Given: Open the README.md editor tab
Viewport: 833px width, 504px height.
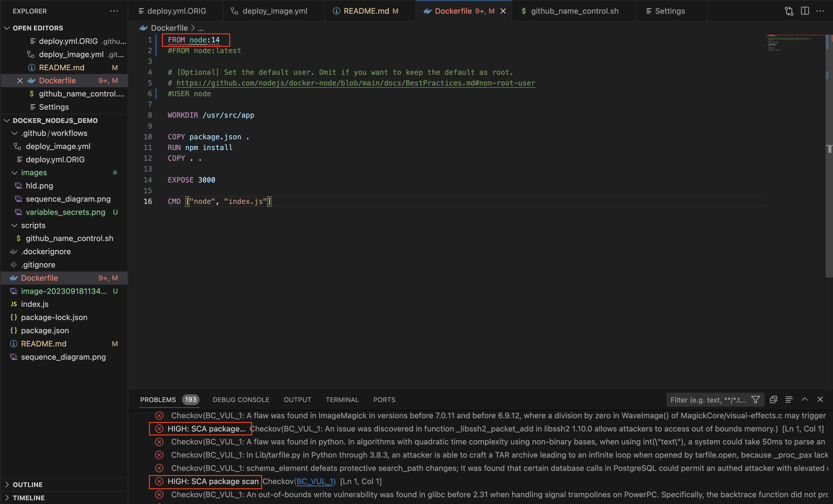Looking at the screenshot, I should pos(366,11).
